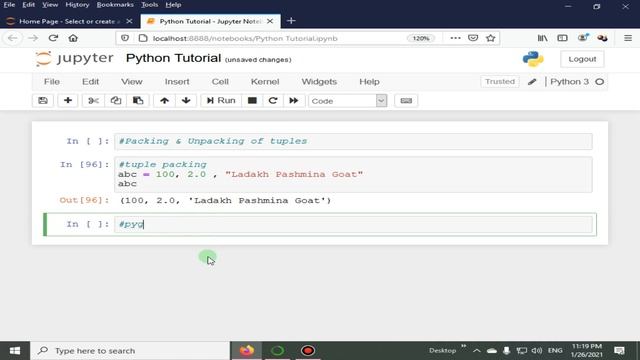
Task: Save page to Pocket
Action: [473, 38]
